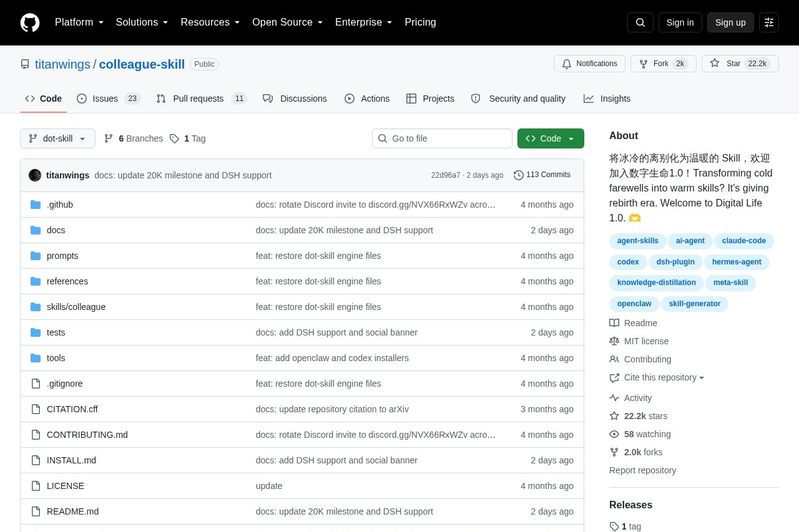Click the Activity pulse icon
Viewport: 799px width, 532px height.
tap(614, 398)
